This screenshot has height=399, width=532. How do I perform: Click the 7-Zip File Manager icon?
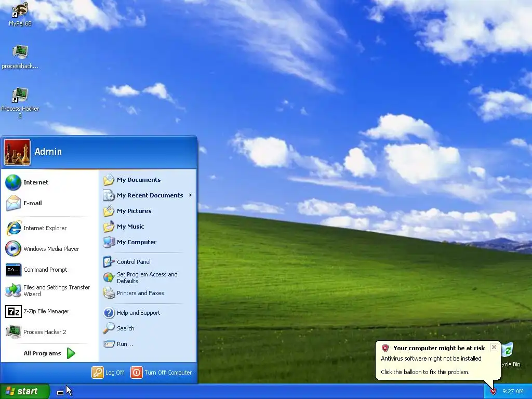pos(14,311)
